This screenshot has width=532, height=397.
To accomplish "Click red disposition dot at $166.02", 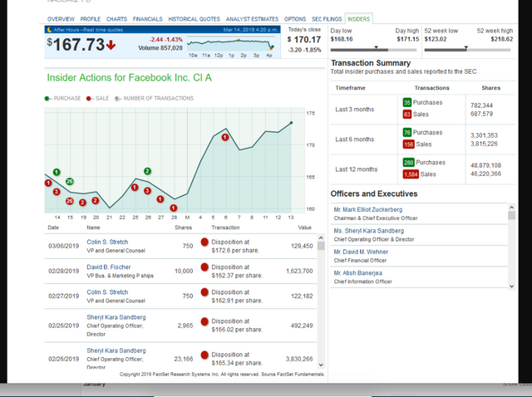I will pos(204,321).
